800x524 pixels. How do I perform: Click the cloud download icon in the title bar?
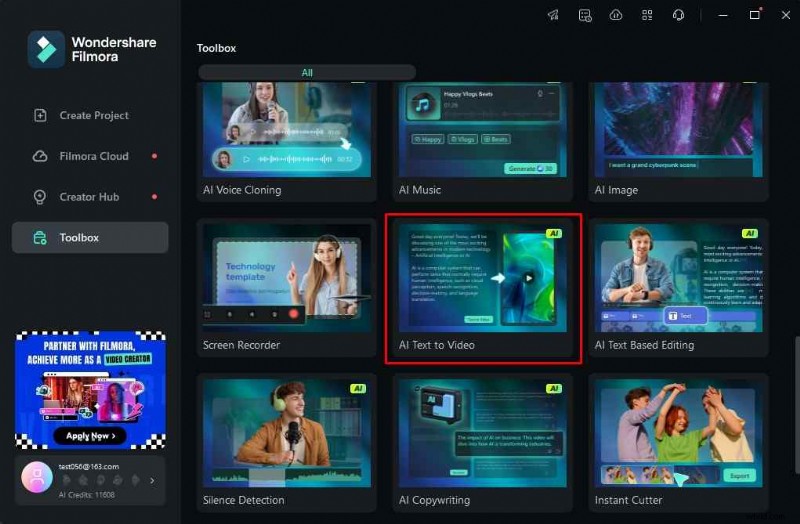click(x=616, y=15)
